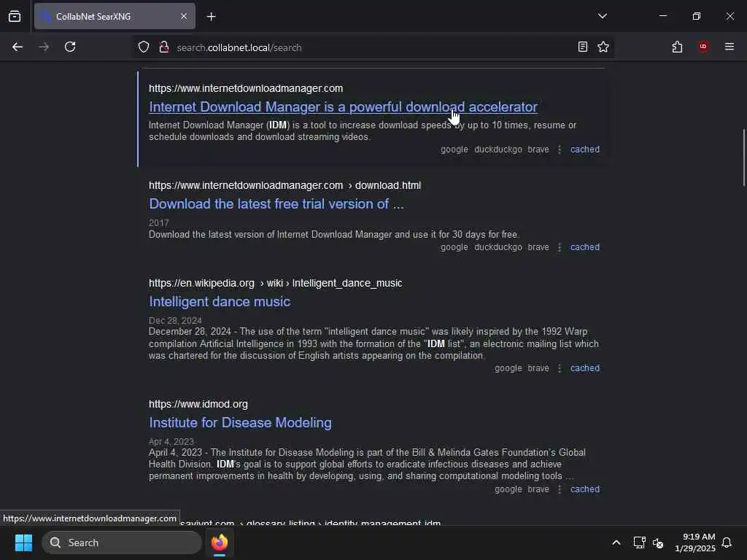Open the Windows Start menu
The image size is (747, 560).
click(23, 542)
